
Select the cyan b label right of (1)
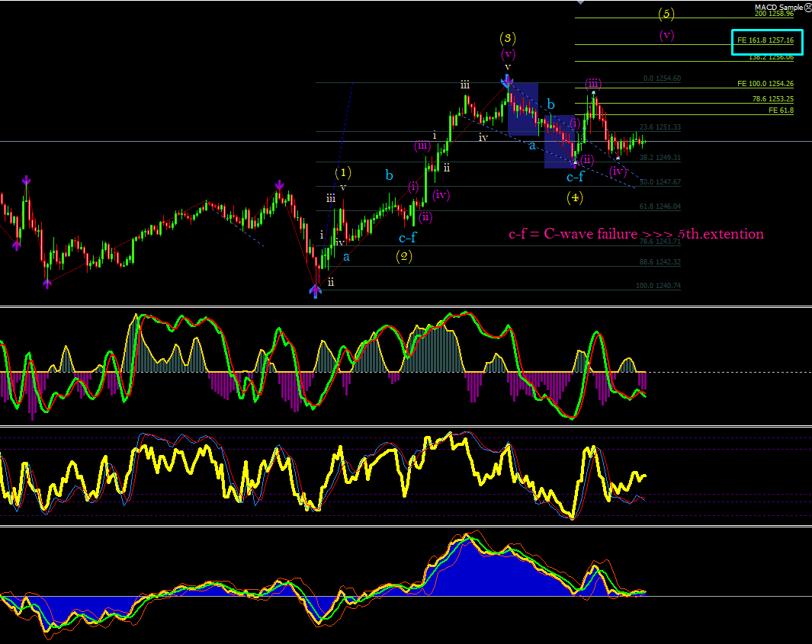389,175
